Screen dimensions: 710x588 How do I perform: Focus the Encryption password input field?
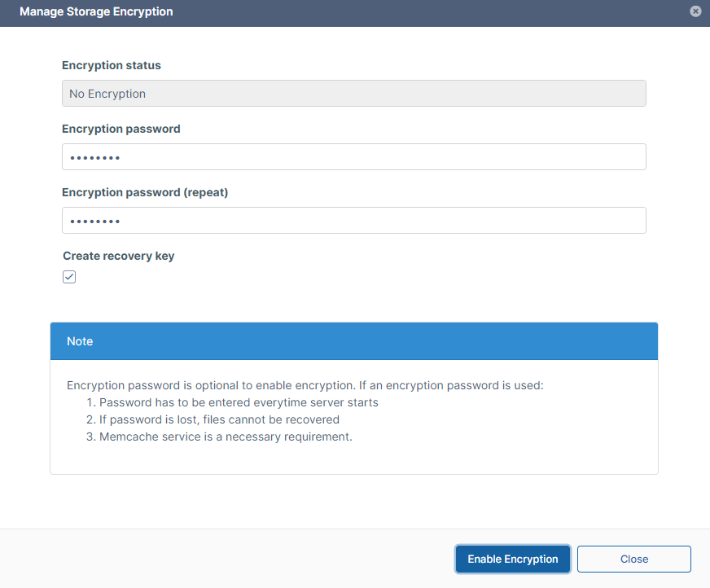coord(353,157)
